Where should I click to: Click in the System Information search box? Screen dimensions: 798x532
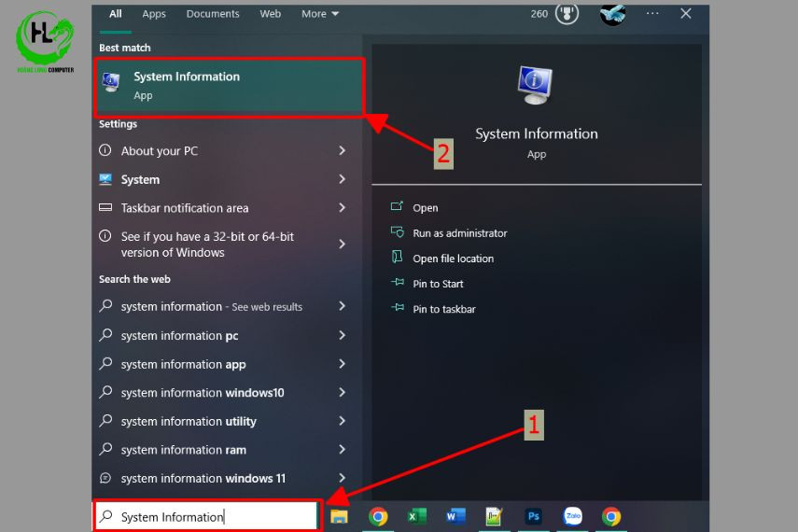pos(206,516)
